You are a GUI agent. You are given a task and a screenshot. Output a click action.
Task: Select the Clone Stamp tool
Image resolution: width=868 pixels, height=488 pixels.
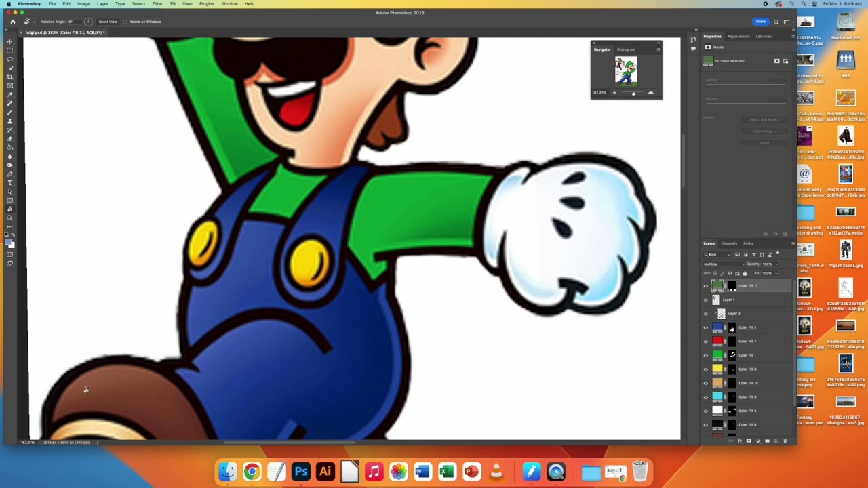point(9,121)
